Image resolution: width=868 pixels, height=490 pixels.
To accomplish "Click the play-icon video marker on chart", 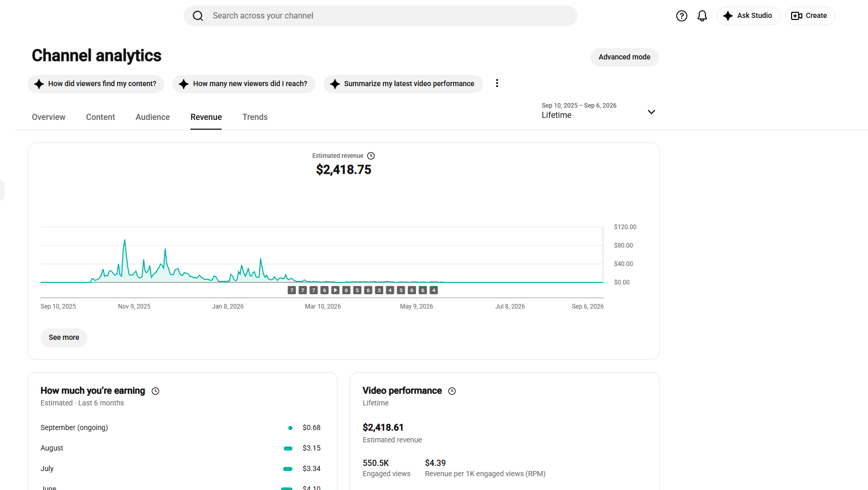I will (x=335, y=290).
